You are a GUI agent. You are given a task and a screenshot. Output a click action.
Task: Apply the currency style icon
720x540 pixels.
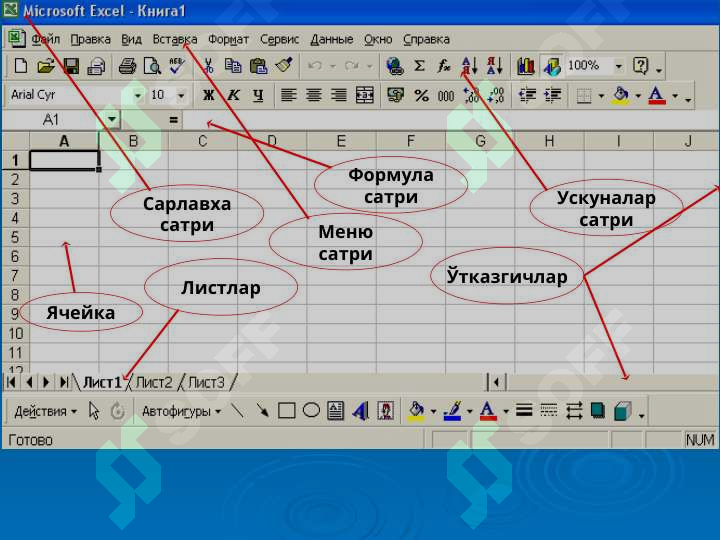[x=395, y=95]
